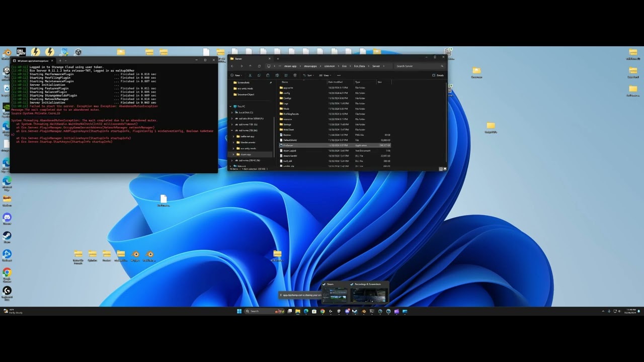Screen dimensions: 644x362
Task: Go back in the Server Explorer window
Action: tap(232, 66)
